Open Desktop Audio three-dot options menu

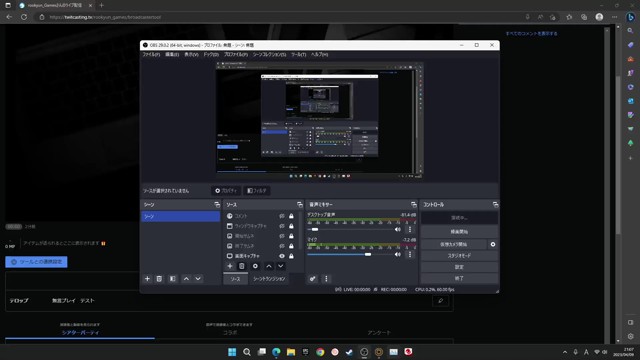click(410, 229)
